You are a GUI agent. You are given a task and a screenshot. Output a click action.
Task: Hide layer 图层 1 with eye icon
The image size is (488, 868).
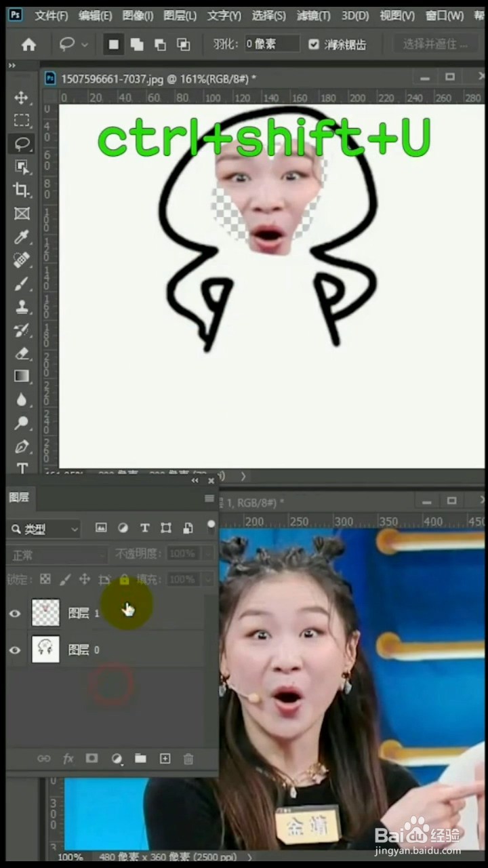[x=15, y=613]
